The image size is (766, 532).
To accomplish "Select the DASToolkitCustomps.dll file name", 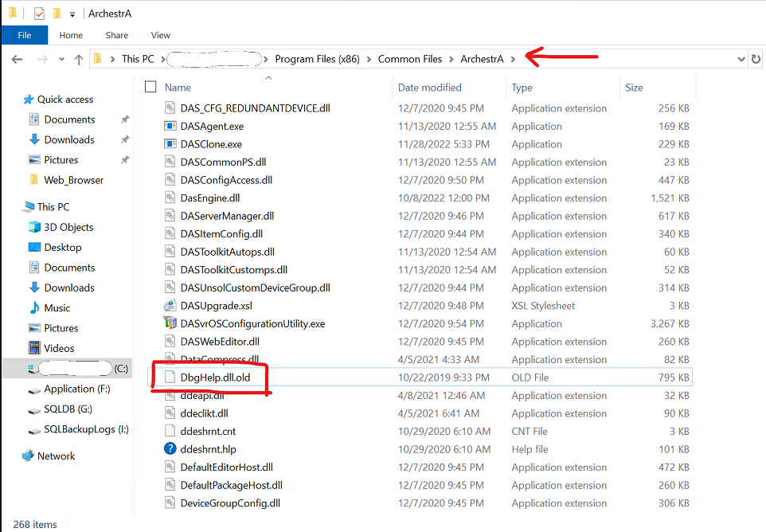I will (233, 270).
